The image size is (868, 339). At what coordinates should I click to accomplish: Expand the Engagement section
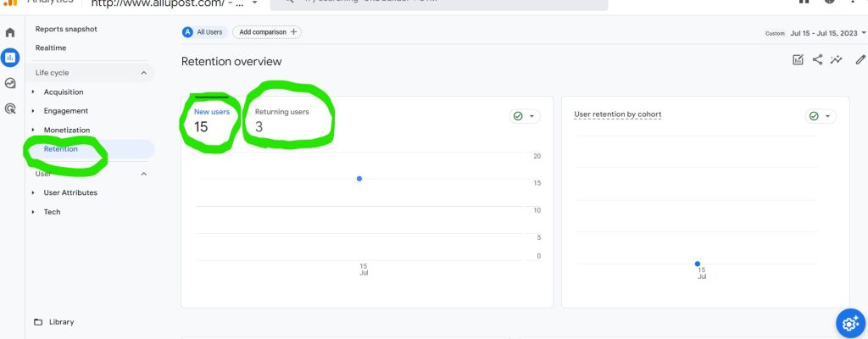click(65, 111)
